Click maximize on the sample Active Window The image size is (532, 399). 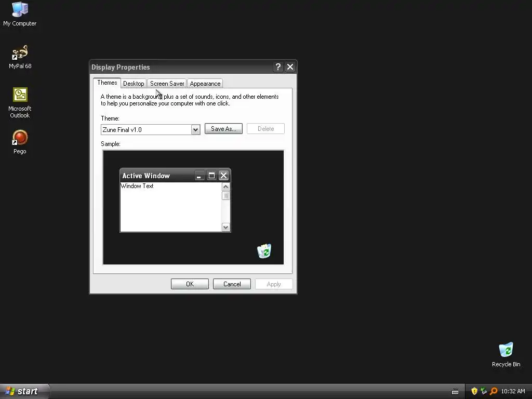tap(211, 176)
